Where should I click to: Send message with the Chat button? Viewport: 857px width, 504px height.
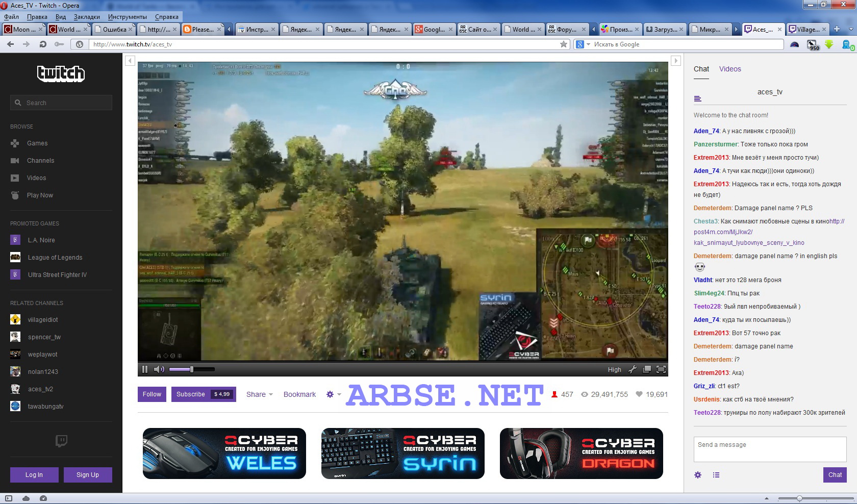[835, 475]
